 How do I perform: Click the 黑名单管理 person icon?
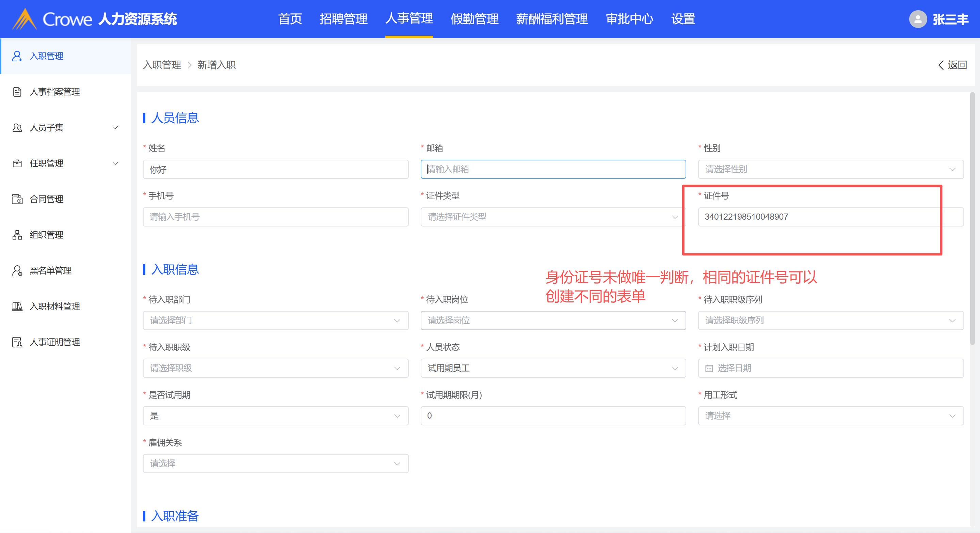tap(17, 271)
